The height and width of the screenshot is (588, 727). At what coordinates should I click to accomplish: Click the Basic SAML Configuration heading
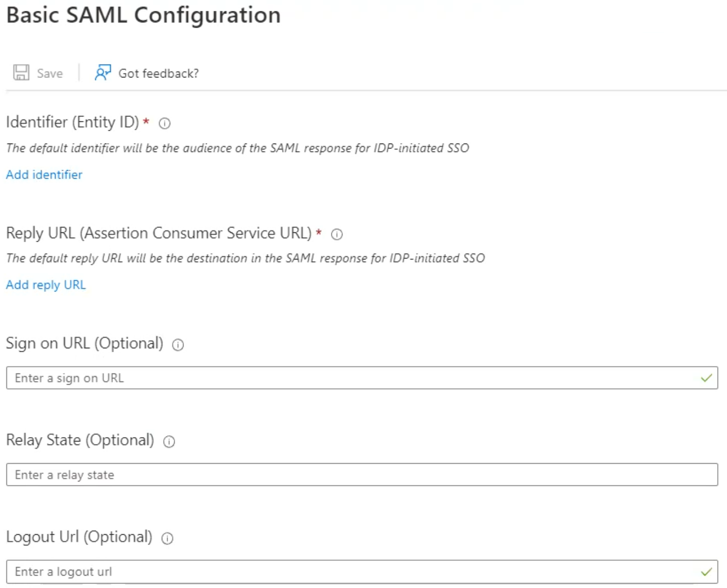143,15
